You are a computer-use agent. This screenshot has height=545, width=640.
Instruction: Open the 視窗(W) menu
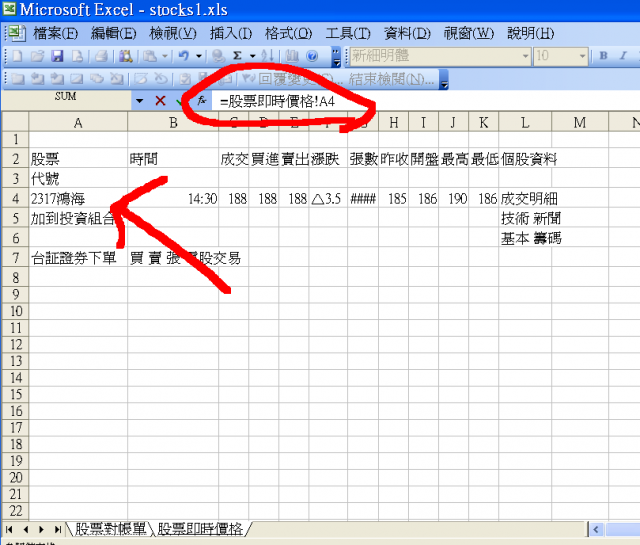(469, 33)
